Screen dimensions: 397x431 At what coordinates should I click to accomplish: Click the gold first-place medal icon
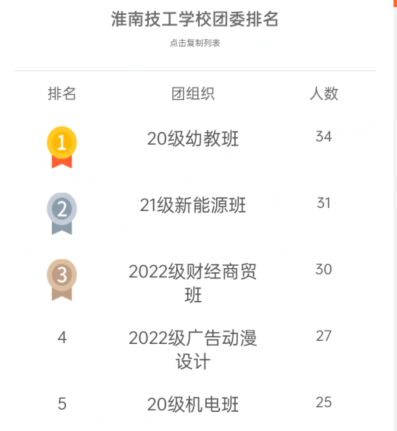(x=62, y=147)
